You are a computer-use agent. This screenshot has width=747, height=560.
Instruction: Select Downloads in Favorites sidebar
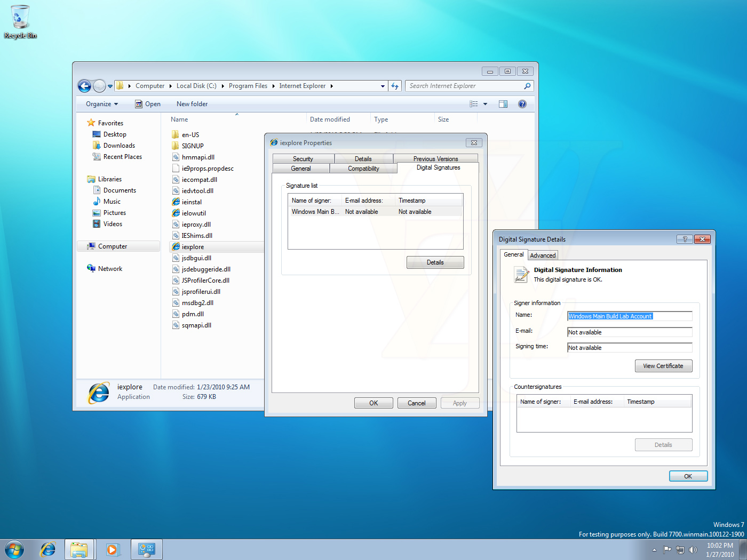[119, 146]
